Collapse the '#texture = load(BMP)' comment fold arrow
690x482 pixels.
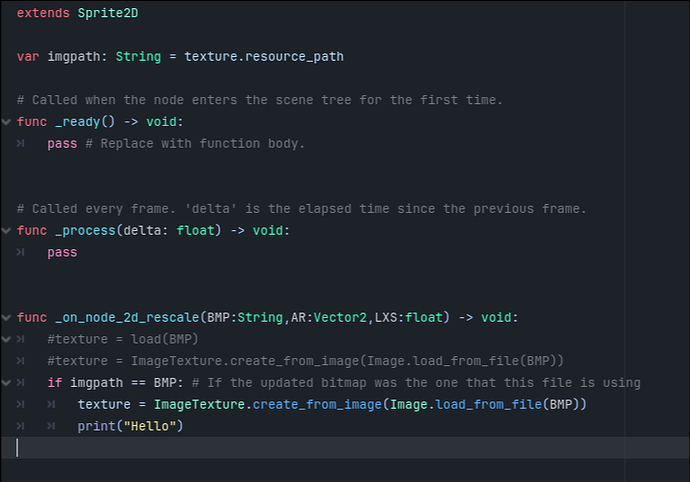[x=6, y=339]
